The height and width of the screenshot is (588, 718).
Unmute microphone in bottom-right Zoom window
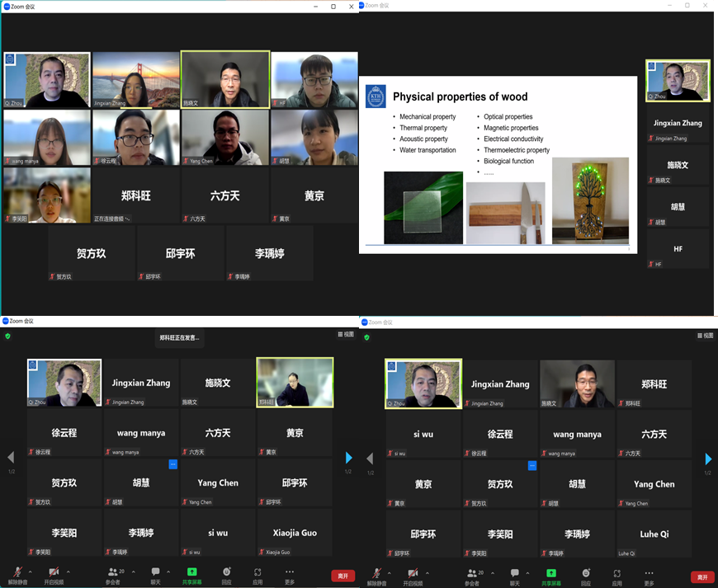coord(377,573)
